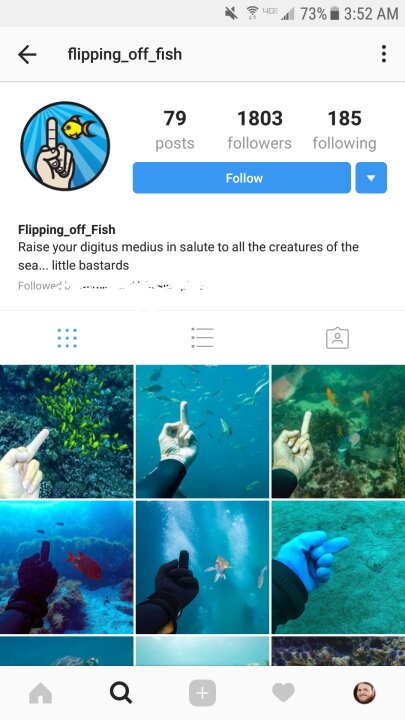Open the 79 posts count

(x=175, y=130)
